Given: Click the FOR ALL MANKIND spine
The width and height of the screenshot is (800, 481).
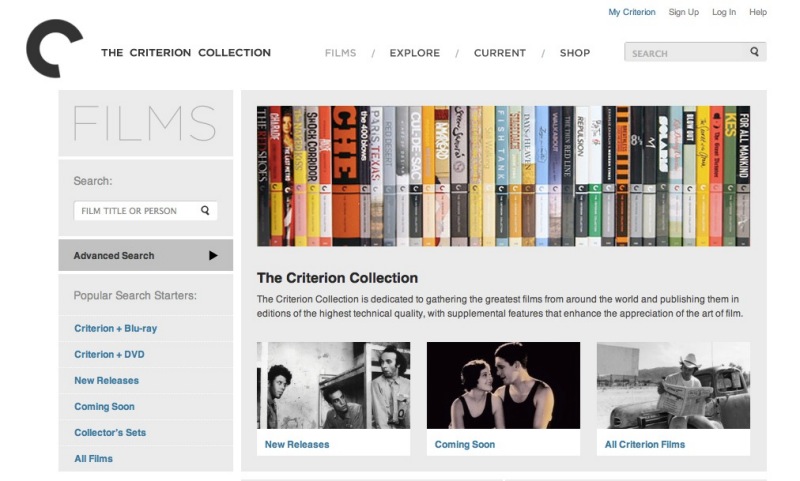Looking at the screenshot, I should [x=743, y=176].
